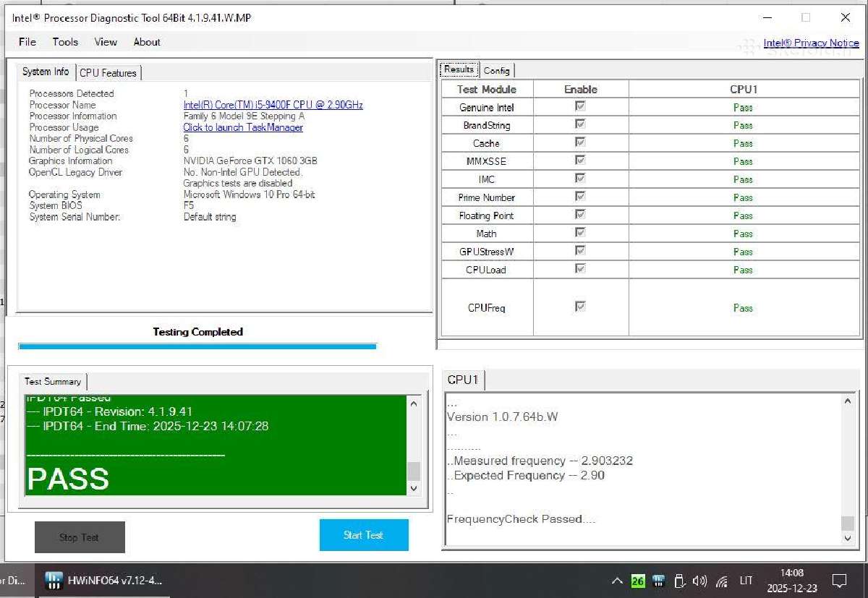The image size is (868, 598).
Task: Toggle the MMXSSE enable checkbox
Action: click(x=580, y=161)
